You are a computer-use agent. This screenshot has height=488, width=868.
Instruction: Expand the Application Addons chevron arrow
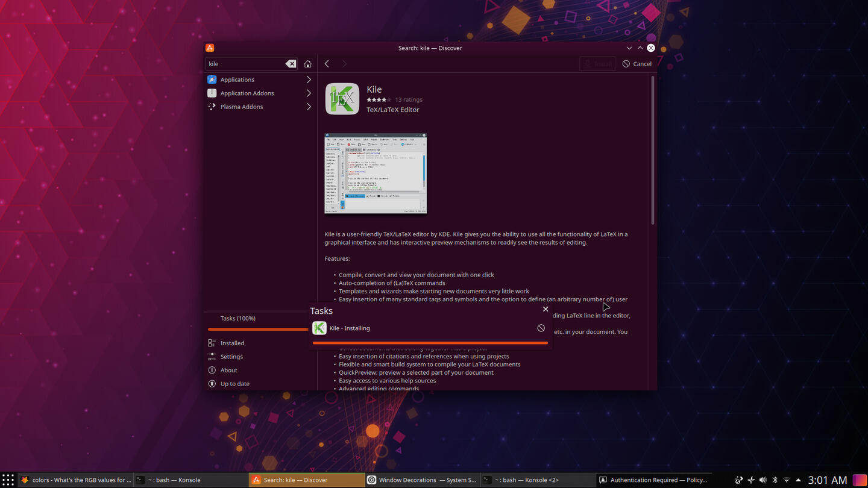[309, 93]
